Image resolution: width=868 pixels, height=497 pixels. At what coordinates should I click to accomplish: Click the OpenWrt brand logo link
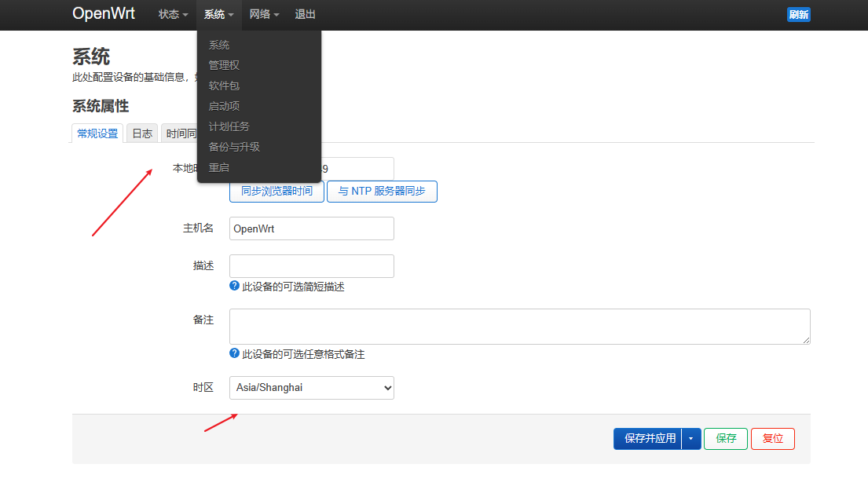point(104,13)
